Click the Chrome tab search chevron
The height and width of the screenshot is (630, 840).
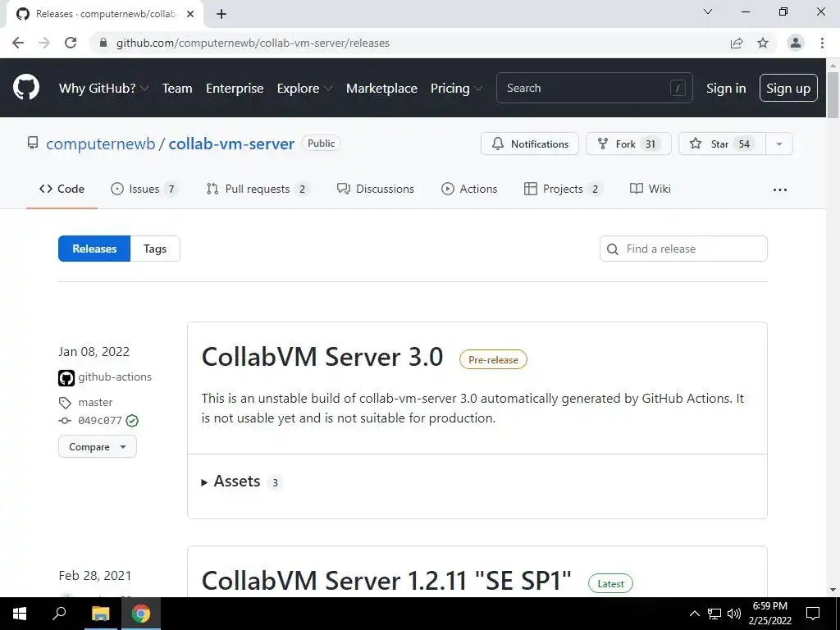tap(708, 11)
